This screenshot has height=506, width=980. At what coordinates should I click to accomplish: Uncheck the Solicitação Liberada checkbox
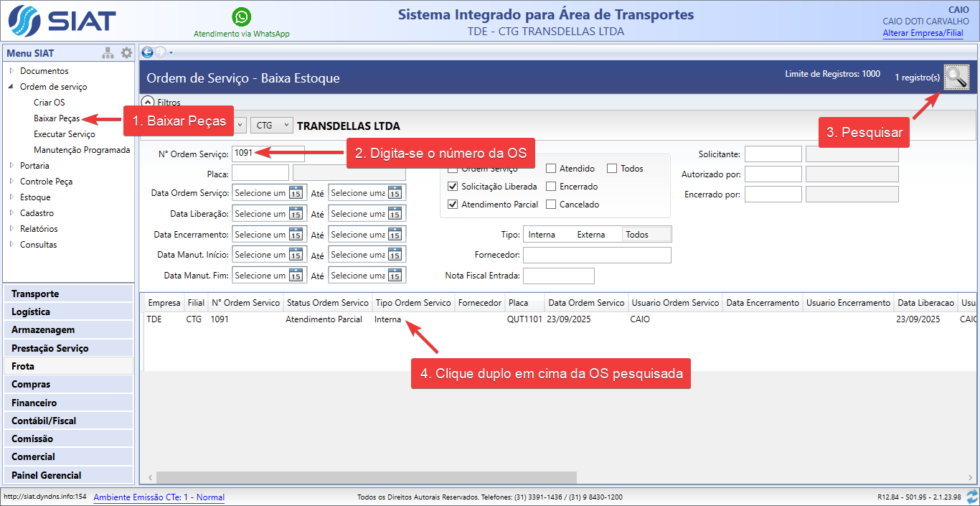click(453, 187)
